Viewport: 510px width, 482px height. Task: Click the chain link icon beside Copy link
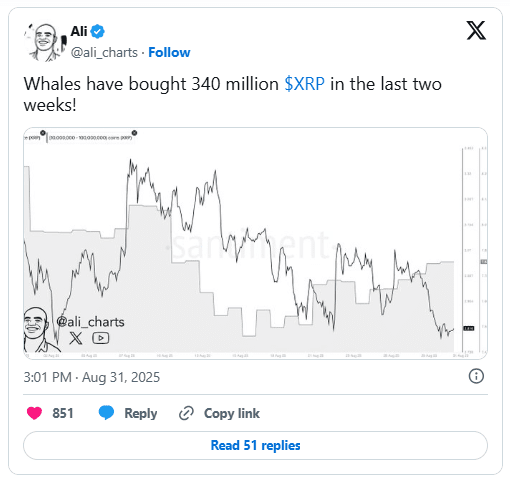(x=186, y=413)
